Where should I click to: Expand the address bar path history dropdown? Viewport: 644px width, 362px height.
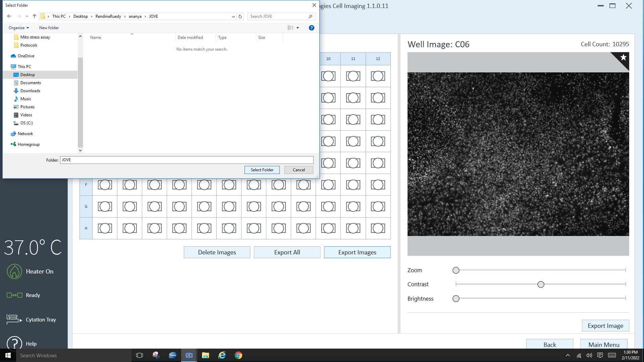[x=233, y=16]
